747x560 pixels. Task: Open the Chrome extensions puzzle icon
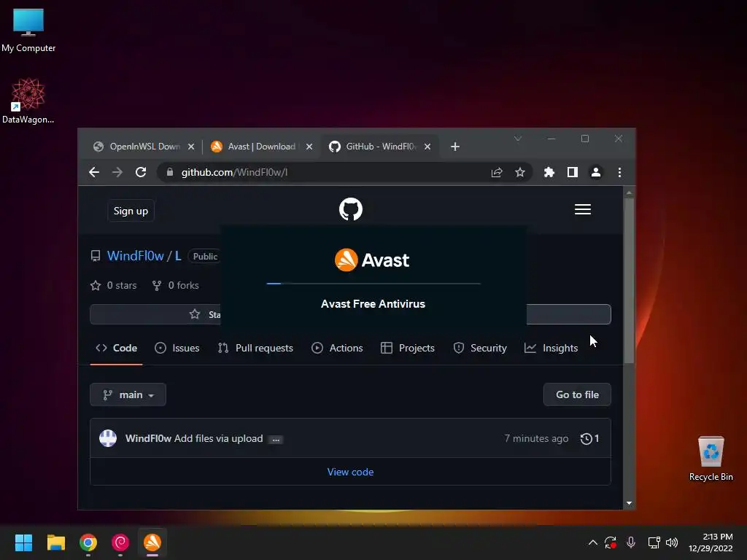[x=549, y=172]
